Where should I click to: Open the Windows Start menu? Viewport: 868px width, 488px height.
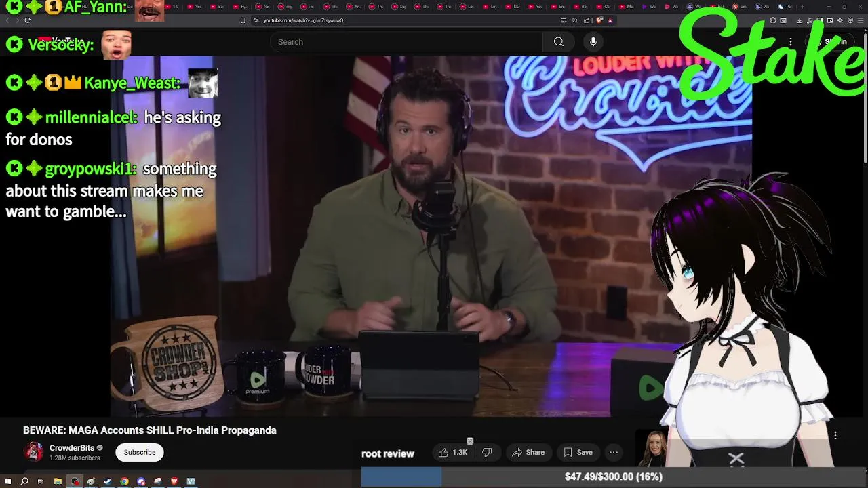(8, 481)
